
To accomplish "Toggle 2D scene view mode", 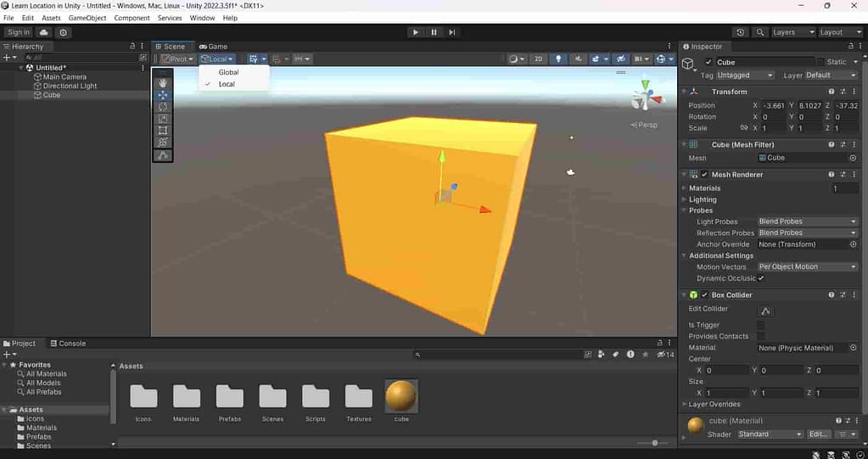I will [538, 59].
